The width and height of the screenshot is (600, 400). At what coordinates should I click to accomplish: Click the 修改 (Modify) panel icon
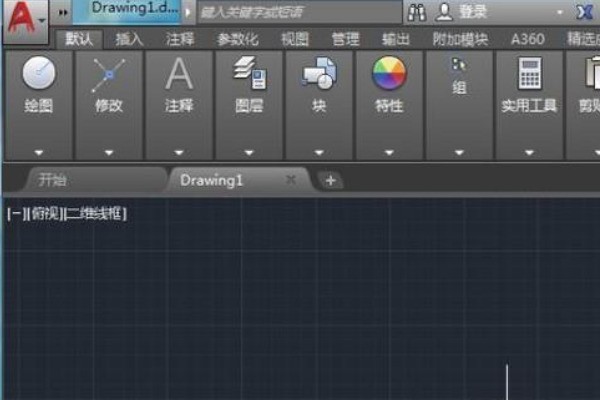click(x=108, y=74)
